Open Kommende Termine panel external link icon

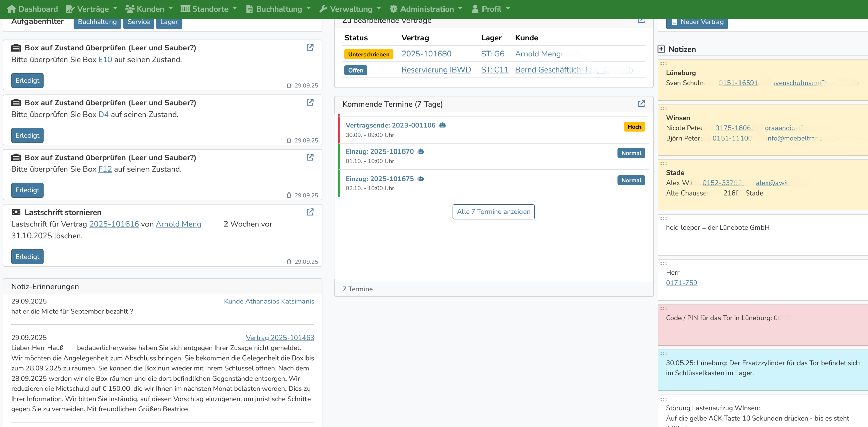point(641,104)
